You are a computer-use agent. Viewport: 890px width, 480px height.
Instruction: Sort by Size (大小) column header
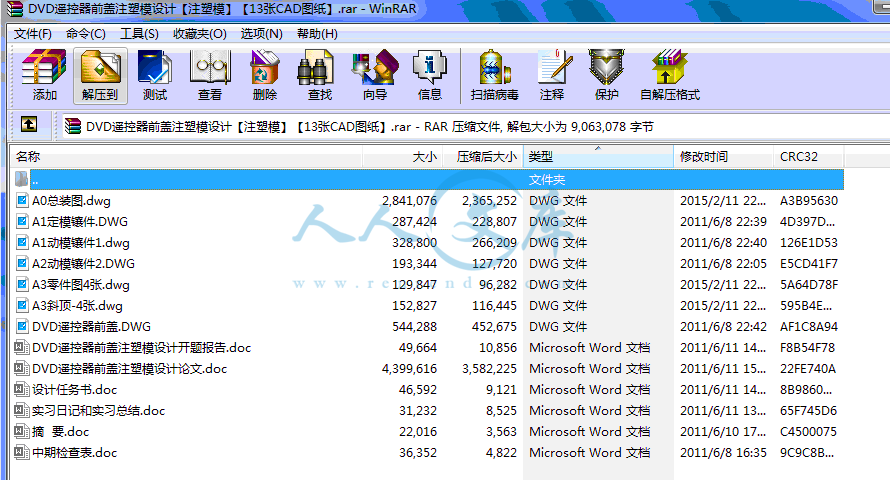click(x=402, y=157)
